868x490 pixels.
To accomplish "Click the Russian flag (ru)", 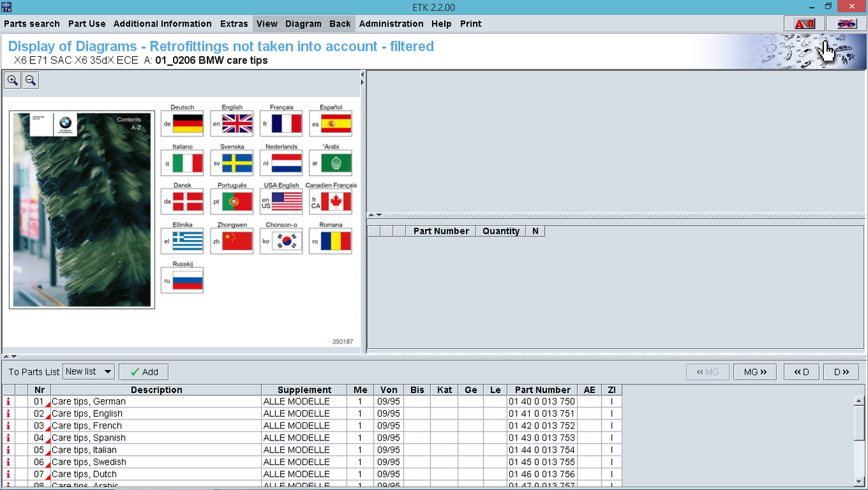I will tap(188, 281).
